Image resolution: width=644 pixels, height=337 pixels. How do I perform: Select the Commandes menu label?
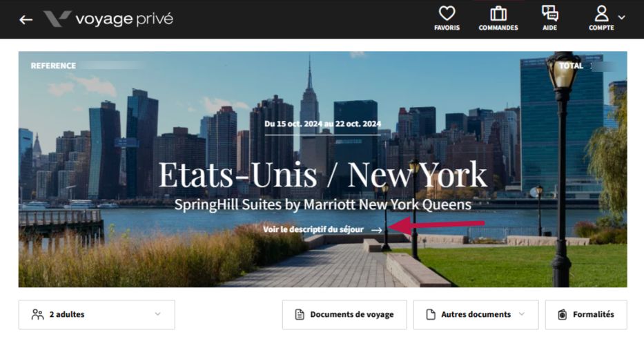(x=498, y=28)
